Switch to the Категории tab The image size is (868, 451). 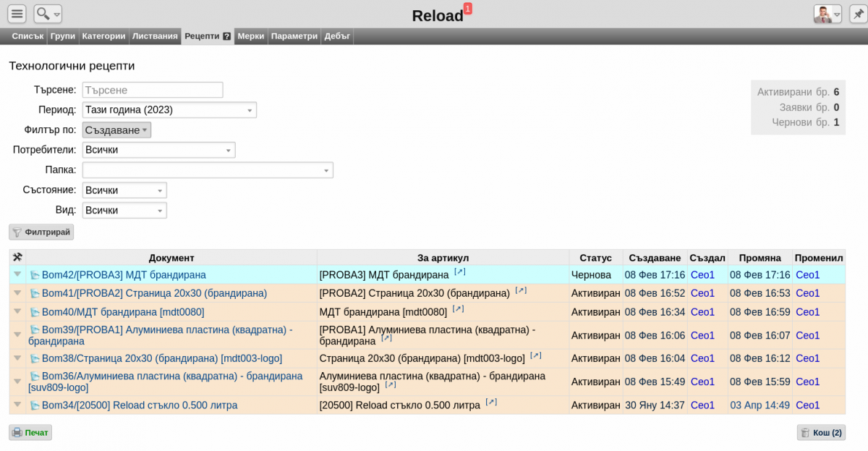104,36
